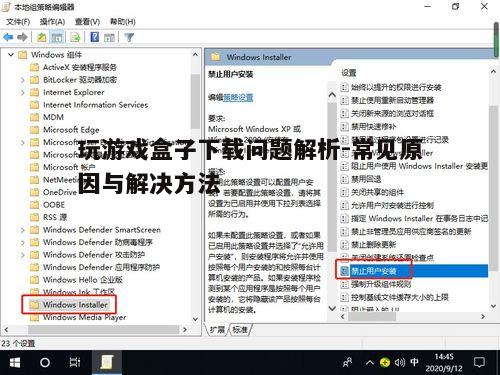
Task: Click the 中 input method indicator
Action: click(414, 362)
